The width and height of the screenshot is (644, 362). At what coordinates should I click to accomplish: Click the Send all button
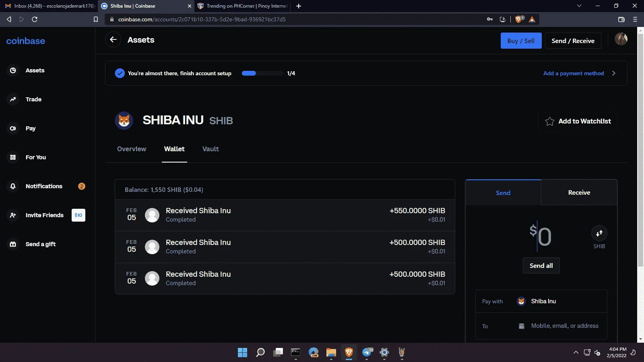tap(541, 265)
